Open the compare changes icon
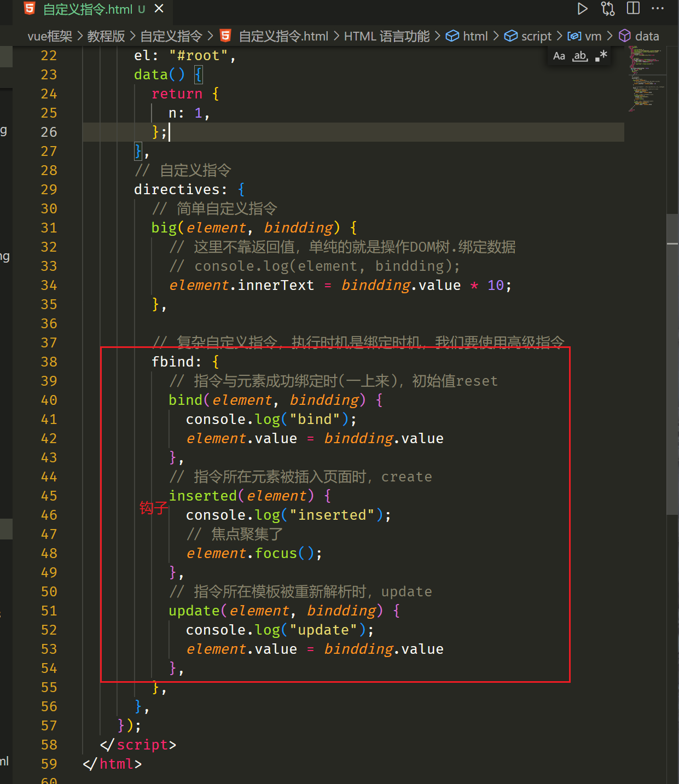 [608, 9]
